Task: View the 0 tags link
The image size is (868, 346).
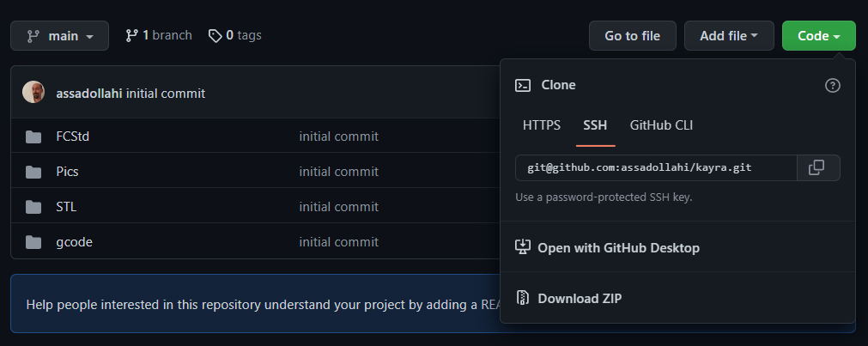Action: point(234,35)
